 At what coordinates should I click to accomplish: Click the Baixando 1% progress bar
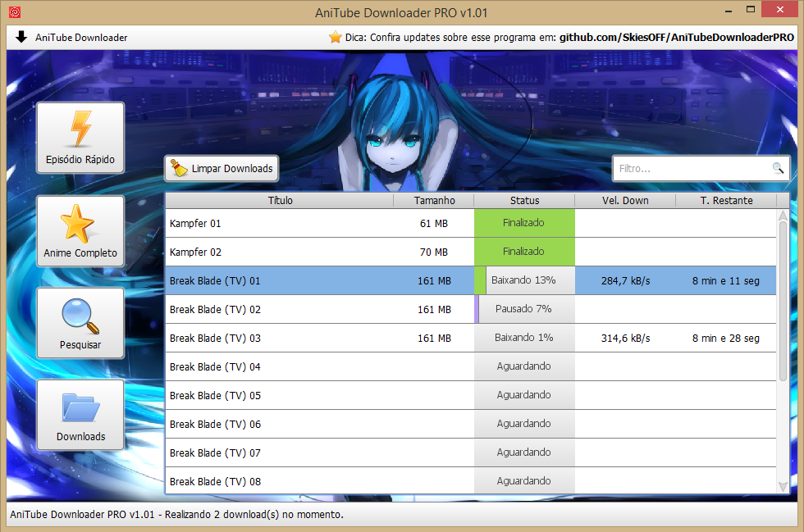point(524,338)
